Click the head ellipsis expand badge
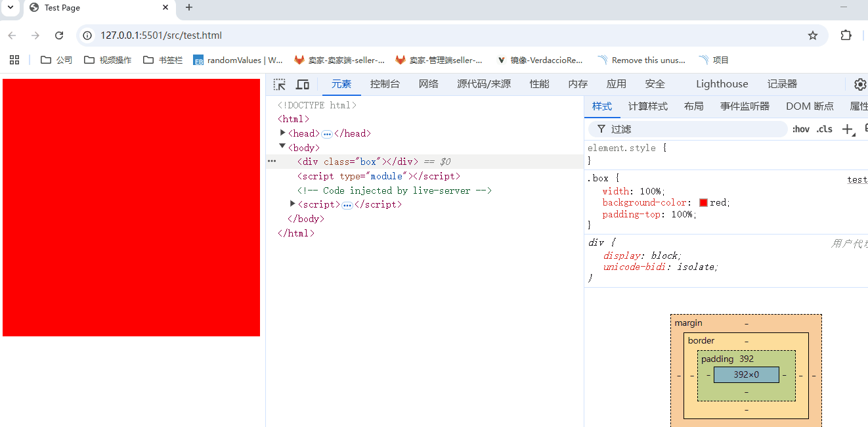The width and height of the screenshot is (868, 427). pyautogui.click(x=327, y=134)
